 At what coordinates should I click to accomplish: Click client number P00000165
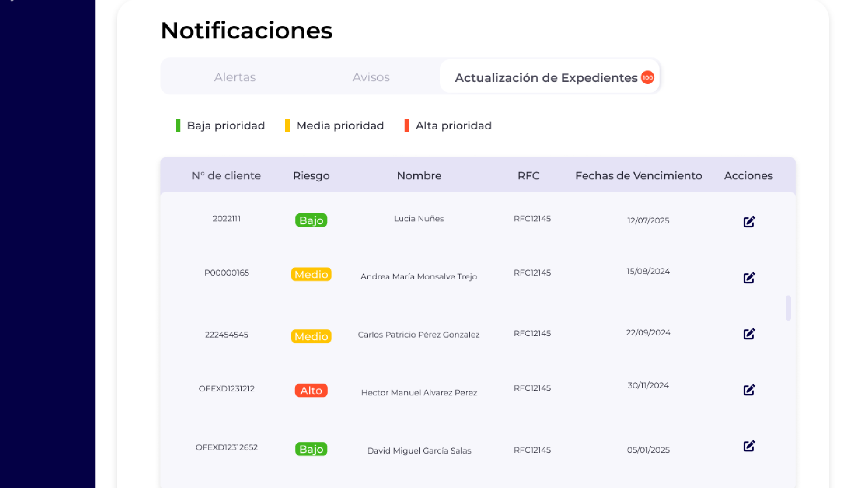click(226, 273)
